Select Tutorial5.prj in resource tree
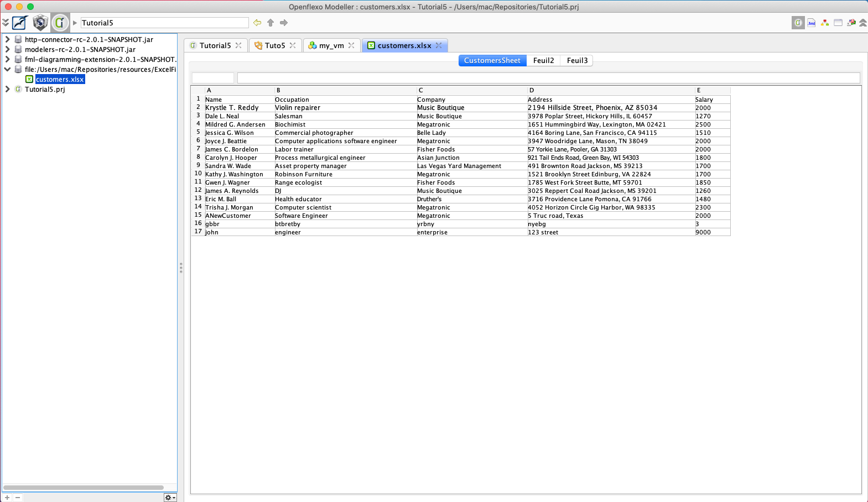 click(x=45, y=89)
